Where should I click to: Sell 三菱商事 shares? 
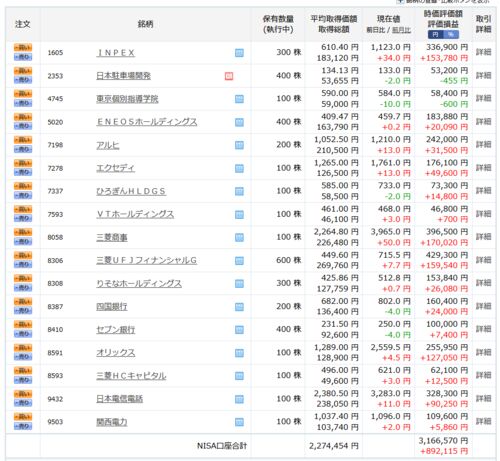(x=23, y=241)
